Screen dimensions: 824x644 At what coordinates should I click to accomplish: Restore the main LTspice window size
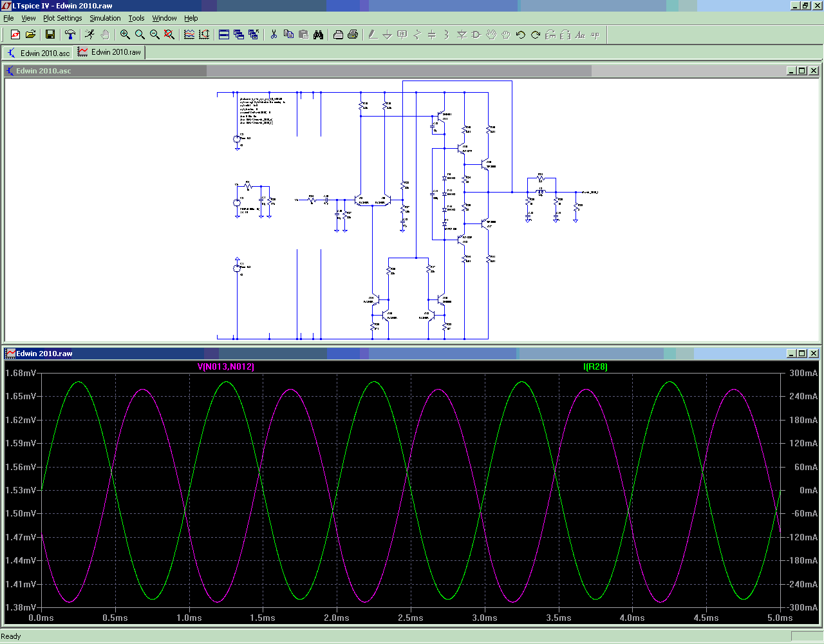point(805,5)
